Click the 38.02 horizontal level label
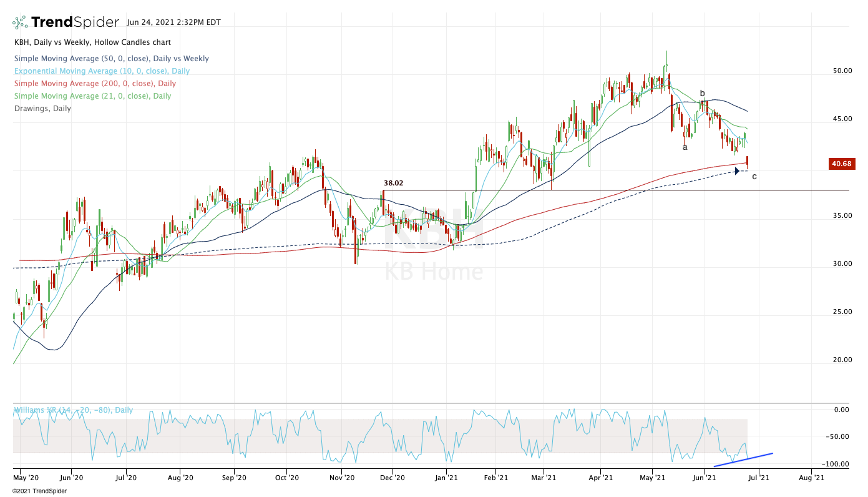This screenshot has height=497, width=868. pos(393,184)
